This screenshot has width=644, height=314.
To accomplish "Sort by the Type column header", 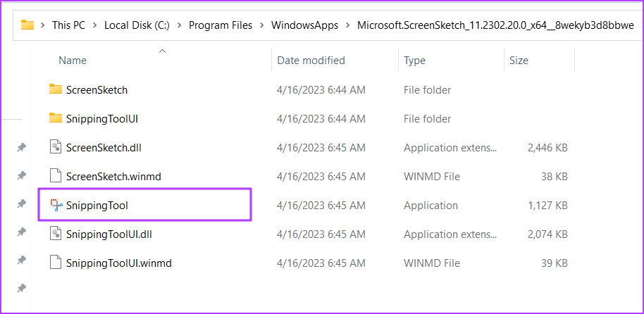I will pos(414,61).
